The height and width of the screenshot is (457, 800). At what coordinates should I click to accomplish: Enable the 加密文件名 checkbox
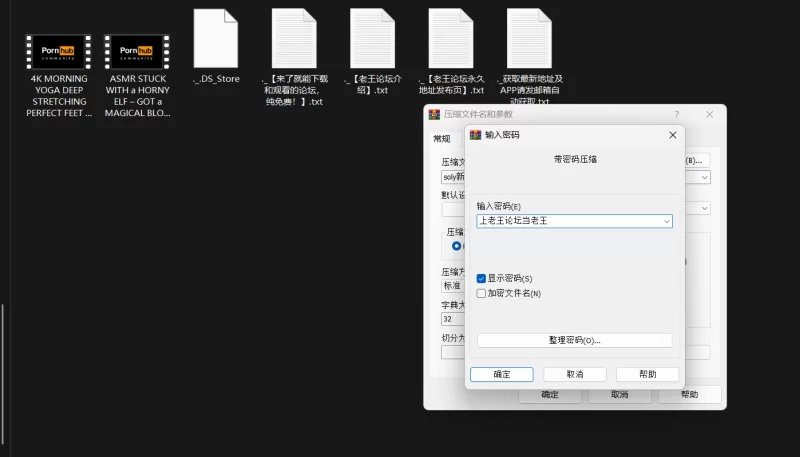click(482, 294)
